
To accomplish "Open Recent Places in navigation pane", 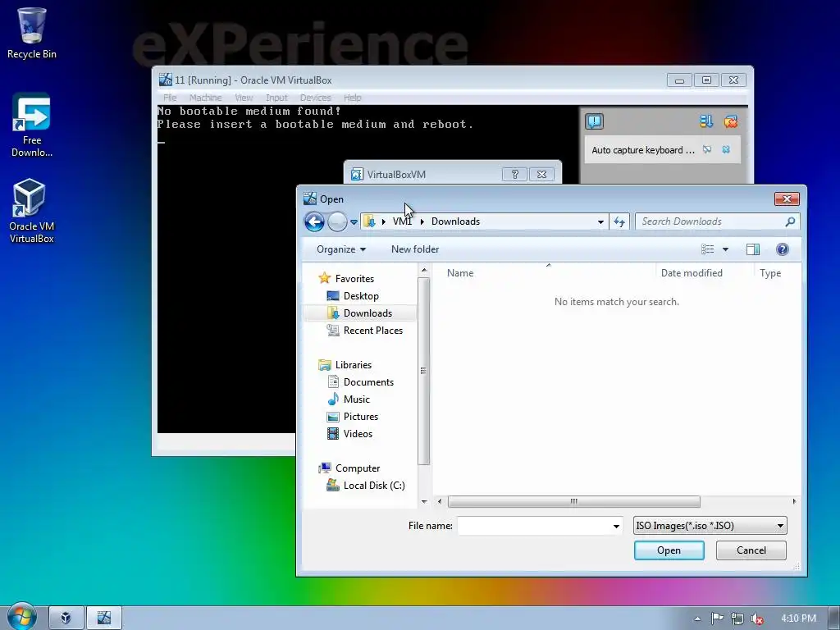I will tap(373, 331).
